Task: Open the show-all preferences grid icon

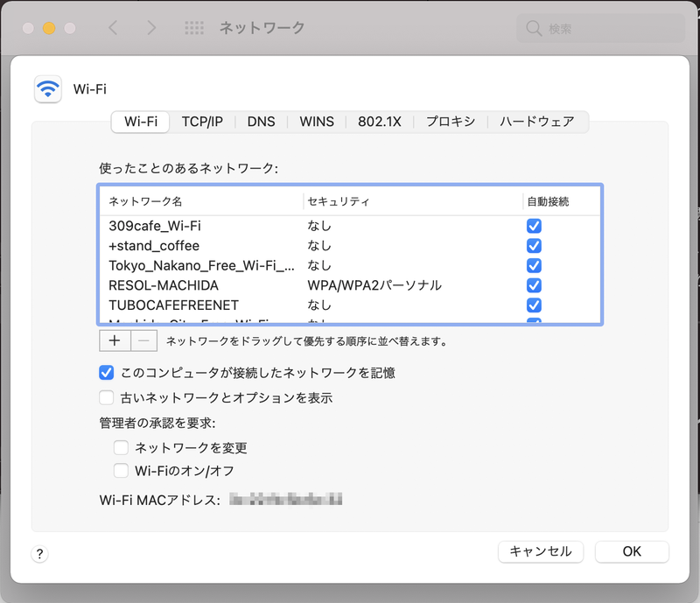Action: (194, 27)
